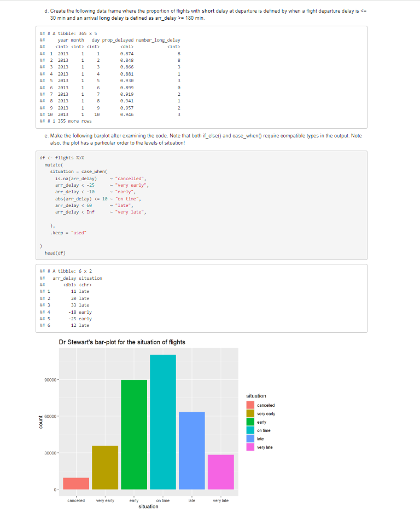This screenshot has width=420, height=513.
Task: Click the late legend blue swatch
Action: (x=250, y=439)
